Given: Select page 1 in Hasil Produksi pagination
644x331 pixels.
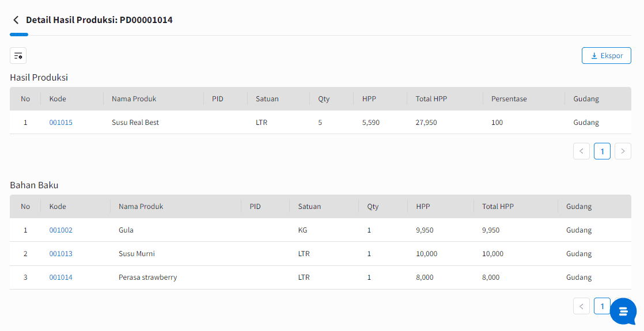Looking at the screenshot, I should coord(602,151).
